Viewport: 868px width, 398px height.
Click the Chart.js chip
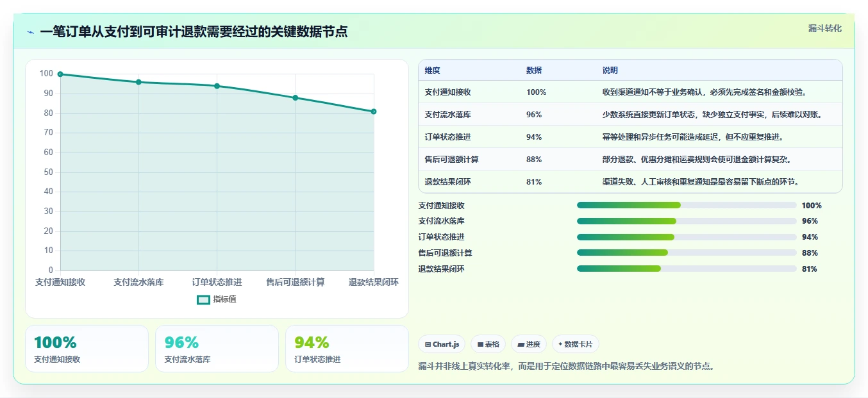point(442,344)
